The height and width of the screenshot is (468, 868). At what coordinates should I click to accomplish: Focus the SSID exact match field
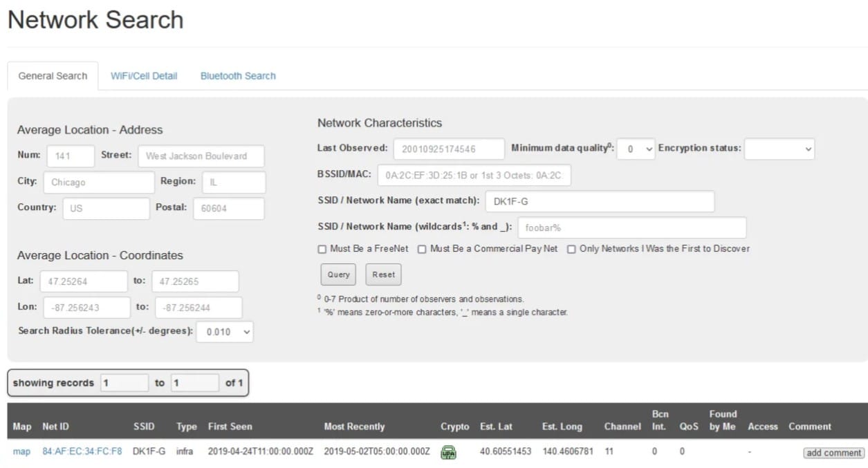(599, 201)
